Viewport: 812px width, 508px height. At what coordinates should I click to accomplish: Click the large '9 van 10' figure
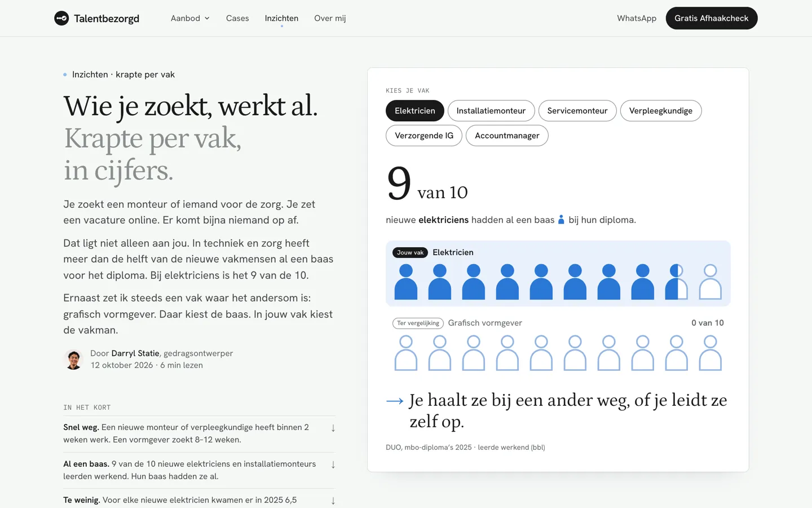(x=427, y=184)
